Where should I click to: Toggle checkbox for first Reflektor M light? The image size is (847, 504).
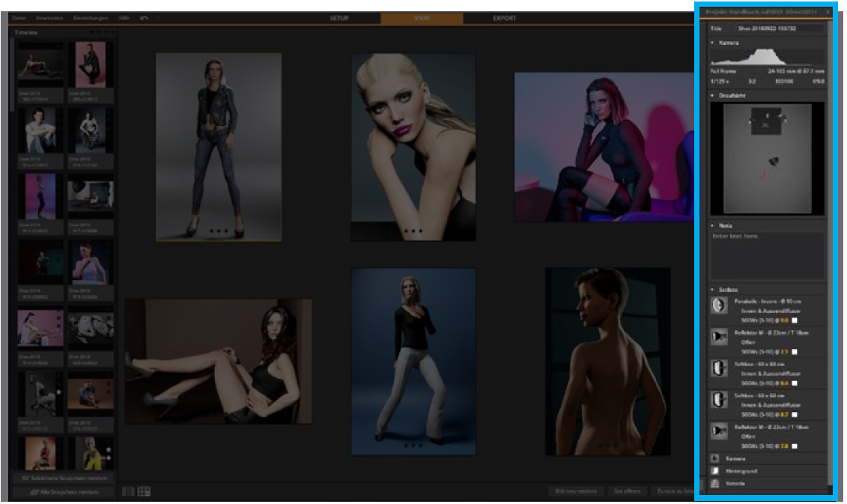click(x=795, y=351)
